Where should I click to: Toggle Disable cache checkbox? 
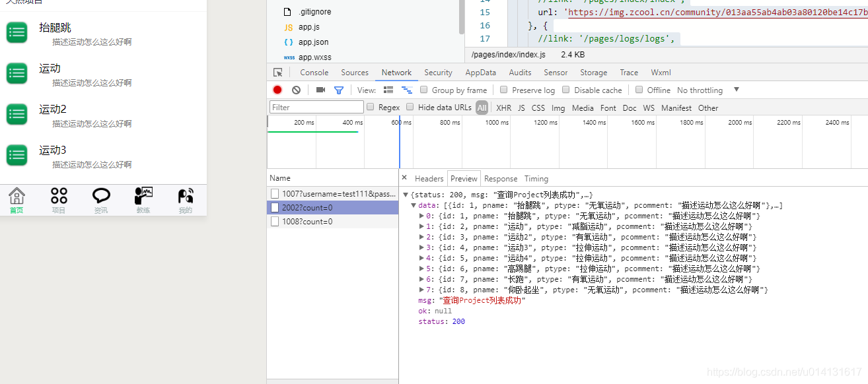pos(566,90)
